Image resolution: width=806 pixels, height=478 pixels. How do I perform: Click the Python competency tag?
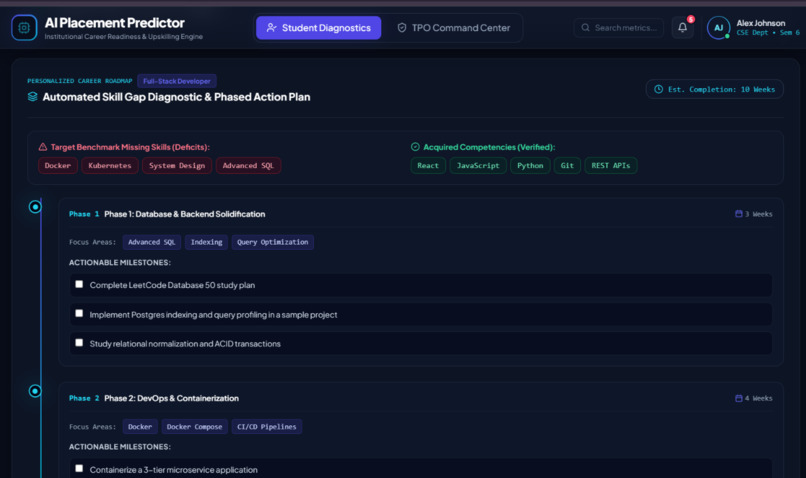(x=530, y=166)
